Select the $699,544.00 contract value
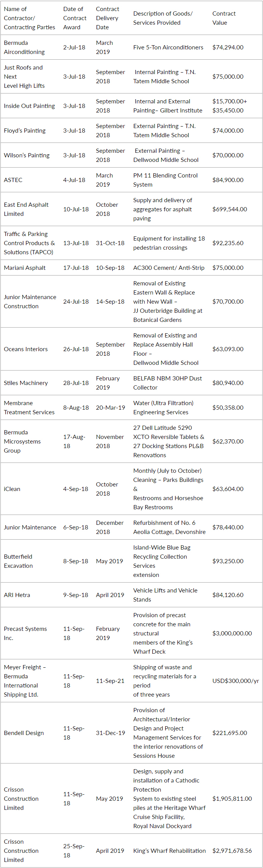The width and height of the screenshot is (263, 868). click(x=230, y=209)
